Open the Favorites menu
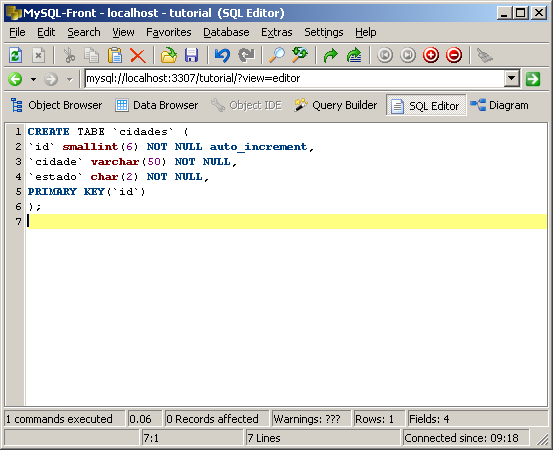553x450 pixels. click(169, 32)
